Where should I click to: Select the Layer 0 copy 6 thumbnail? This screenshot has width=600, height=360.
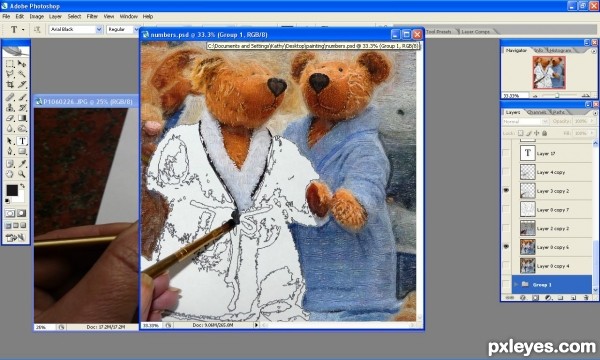coord(527,247)
